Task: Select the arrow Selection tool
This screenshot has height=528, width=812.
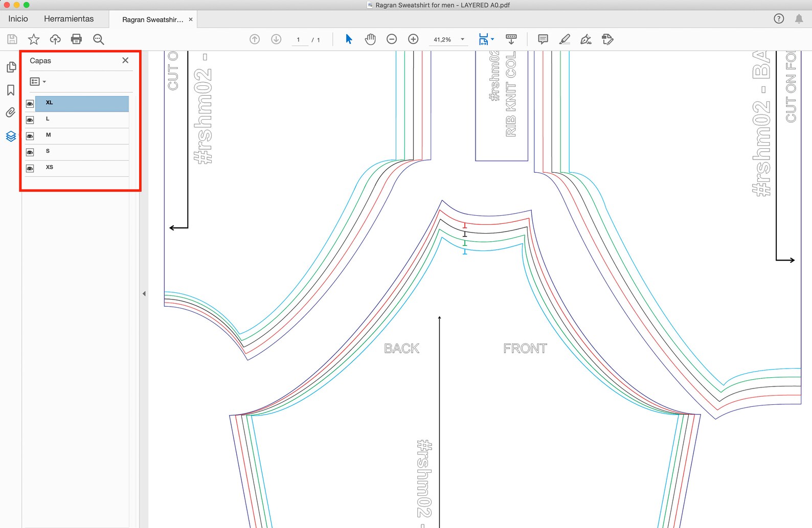Action: [349, 39]
